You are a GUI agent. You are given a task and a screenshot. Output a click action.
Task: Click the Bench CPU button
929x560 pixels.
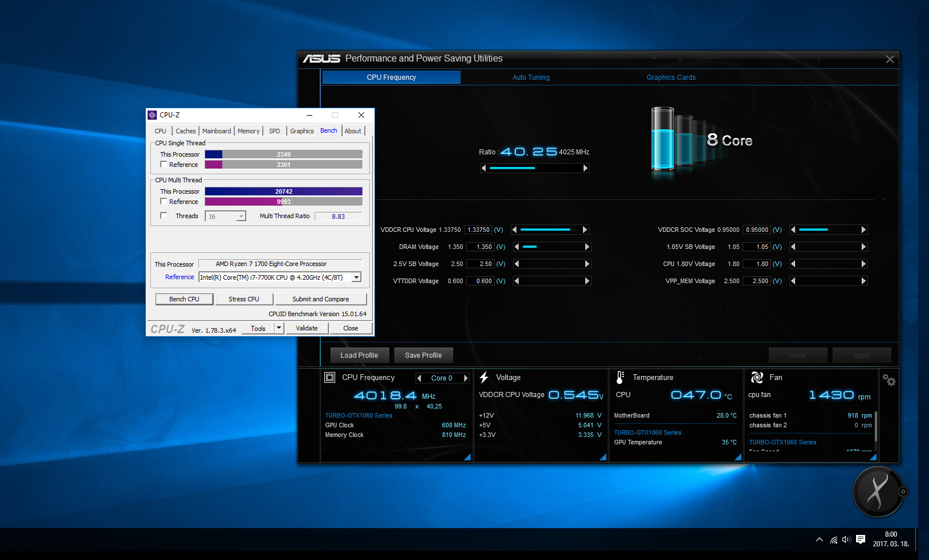click(185, 299)
